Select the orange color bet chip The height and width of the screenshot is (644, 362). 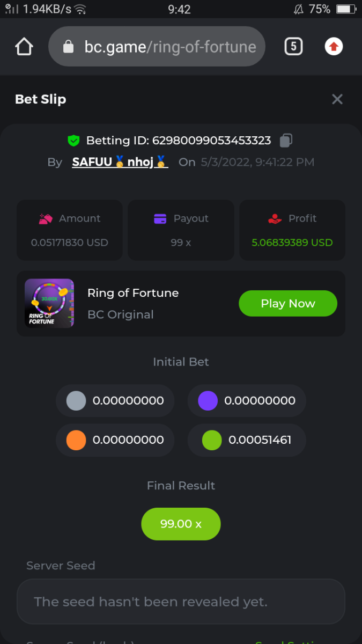tap(76, 441)
